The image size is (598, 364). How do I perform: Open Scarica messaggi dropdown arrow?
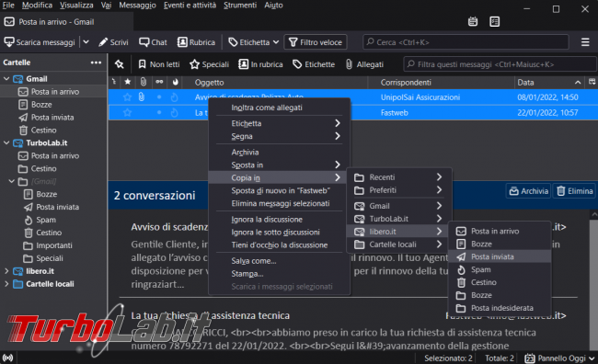pos(86,42)
